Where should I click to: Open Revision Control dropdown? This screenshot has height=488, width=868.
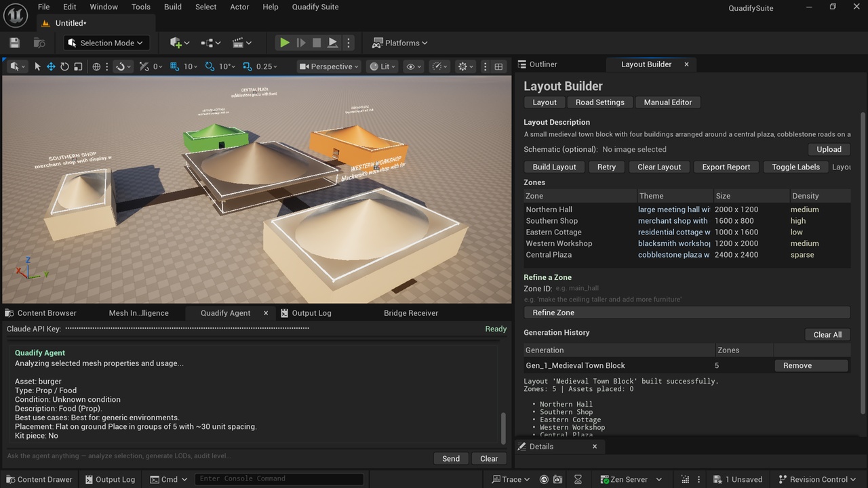(x=818, y=479)
